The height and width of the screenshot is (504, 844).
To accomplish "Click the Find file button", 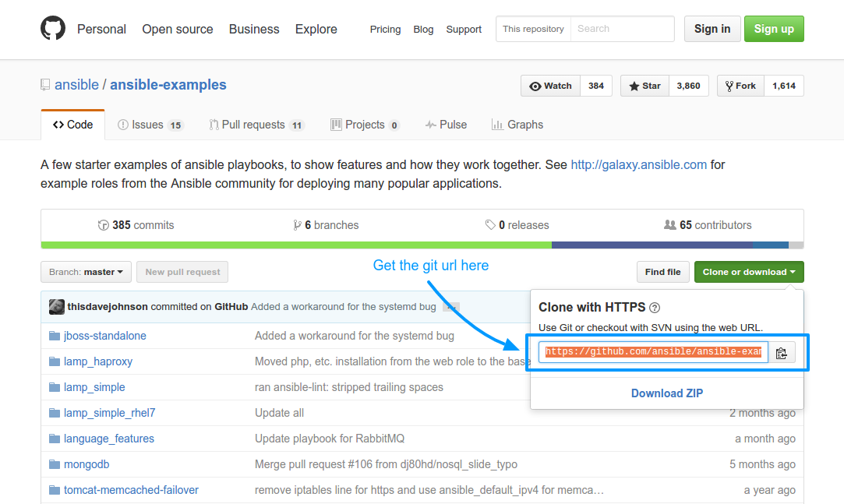I will (662, 272).
